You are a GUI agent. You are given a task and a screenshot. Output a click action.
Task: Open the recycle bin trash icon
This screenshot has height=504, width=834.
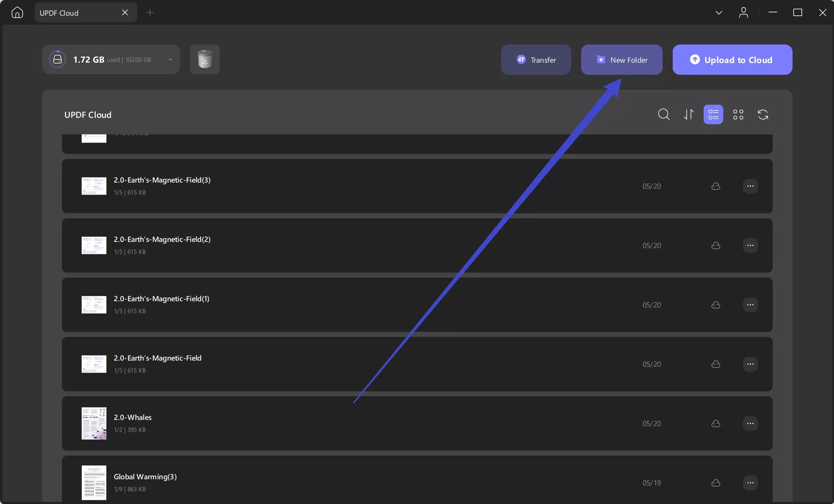tap(205, 59)
